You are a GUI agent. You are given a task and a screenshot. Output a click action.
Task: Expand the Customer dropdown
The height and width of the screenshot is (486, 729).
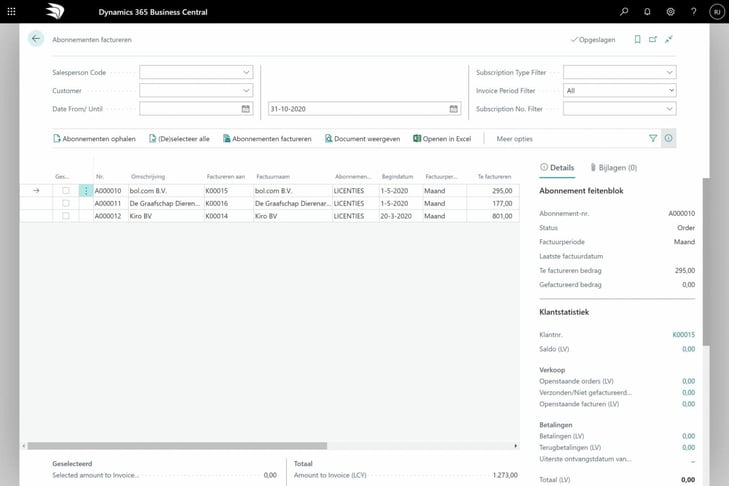(246, 90)
